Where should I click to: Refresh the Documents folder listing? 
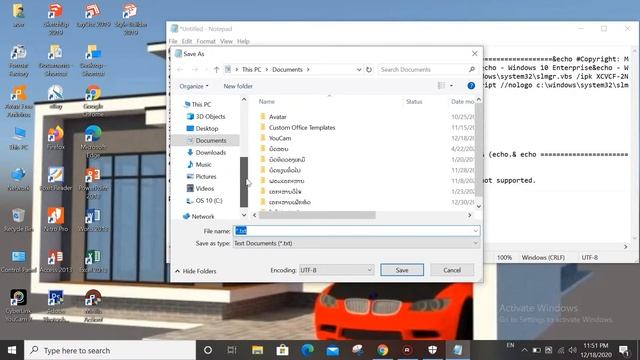pos(369,70)
